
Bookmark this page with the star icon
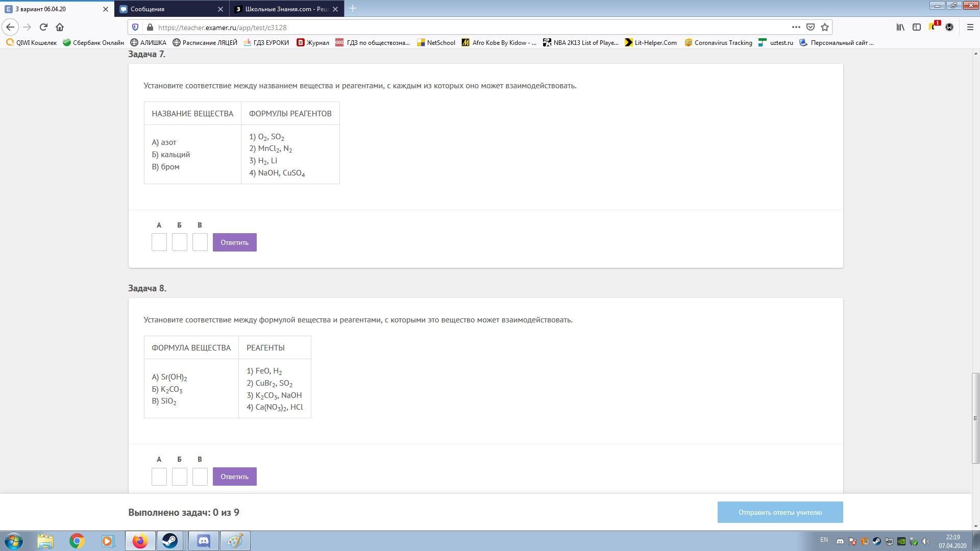(x=825, y=27)
